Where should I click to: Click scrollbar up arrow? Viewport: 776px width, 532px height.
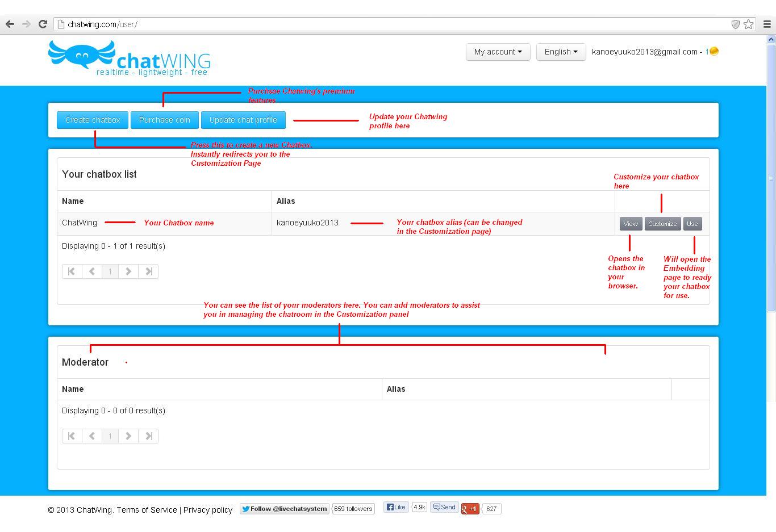[x=771, y=39]
